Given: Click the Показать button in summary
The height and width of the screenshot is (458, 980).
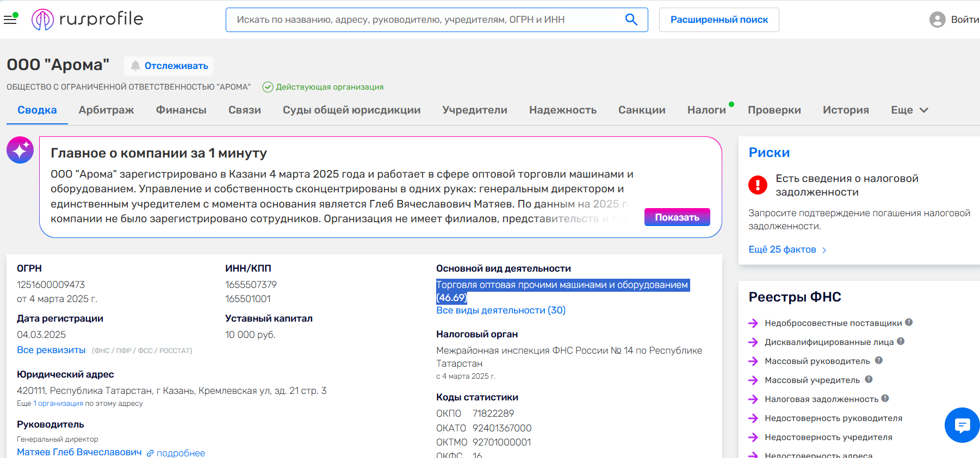Looking at the screenshot, I should (x=677, y=217).
